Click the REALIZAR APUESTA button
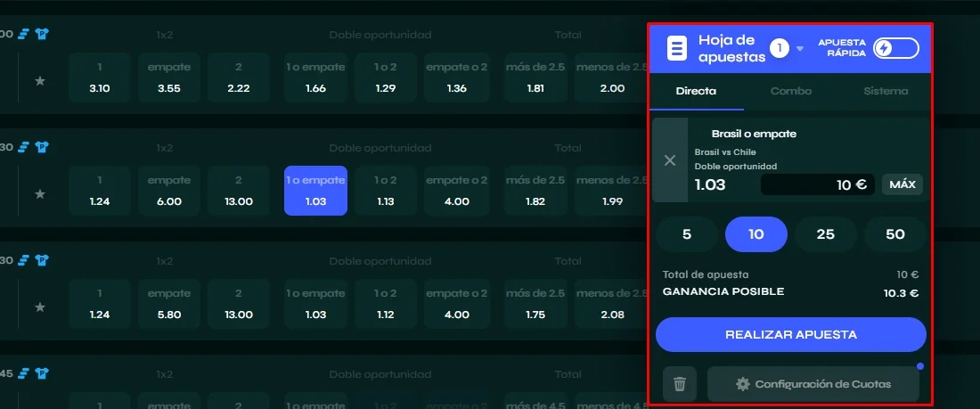 [x=790, y=334]
